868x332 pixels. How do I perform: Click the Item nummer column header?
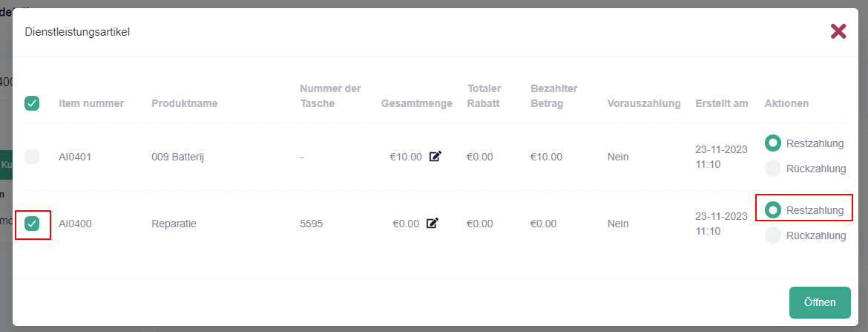click(91, 103)
